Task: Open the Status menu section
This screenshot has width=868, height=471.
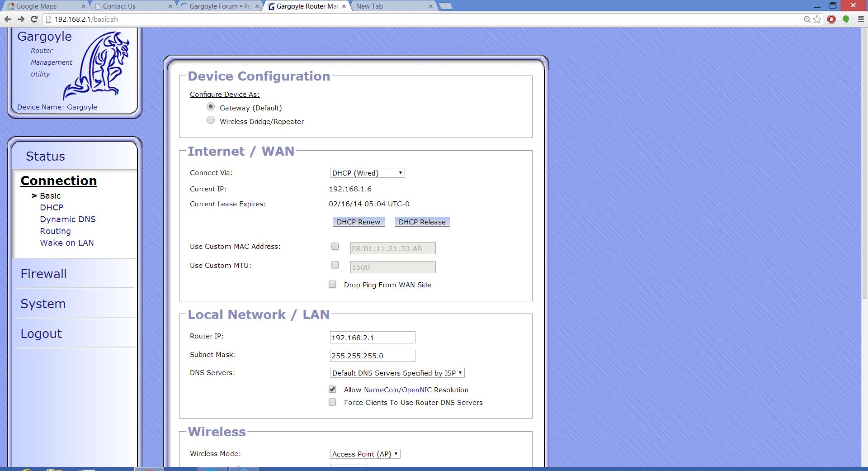Action: [x=45, y=156]
